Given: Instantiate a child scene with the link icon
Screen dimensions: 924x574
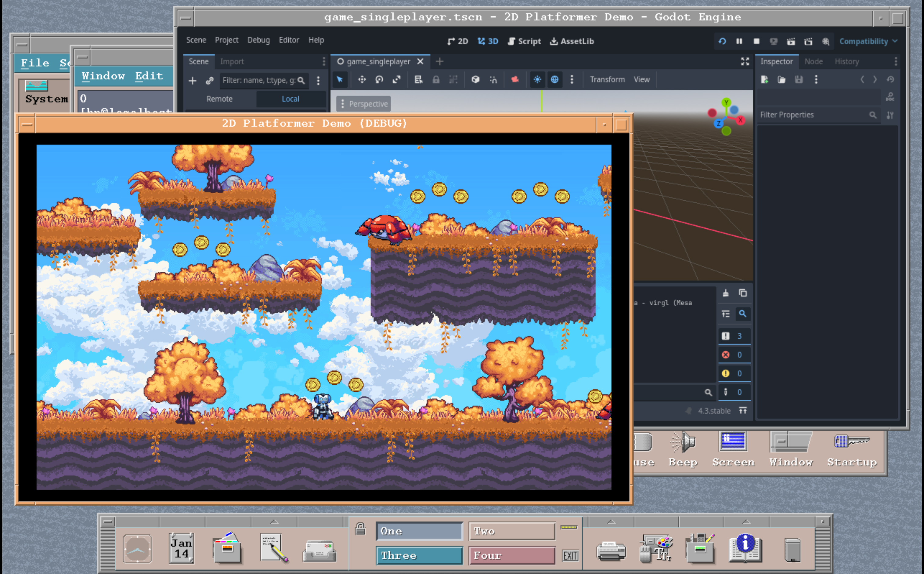Looking at the screenshot, I should click(x=209, y=81).
